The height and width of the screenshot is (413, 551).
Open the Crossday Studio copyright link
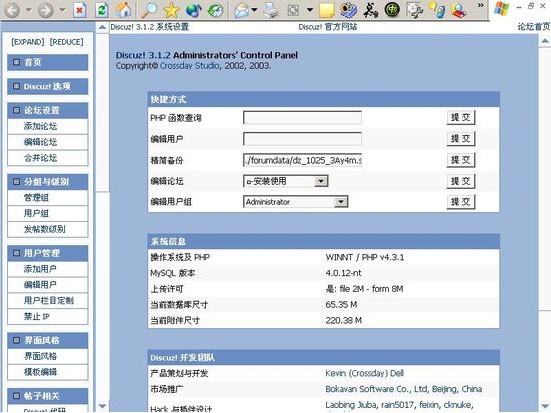click(x=190, y=66)
